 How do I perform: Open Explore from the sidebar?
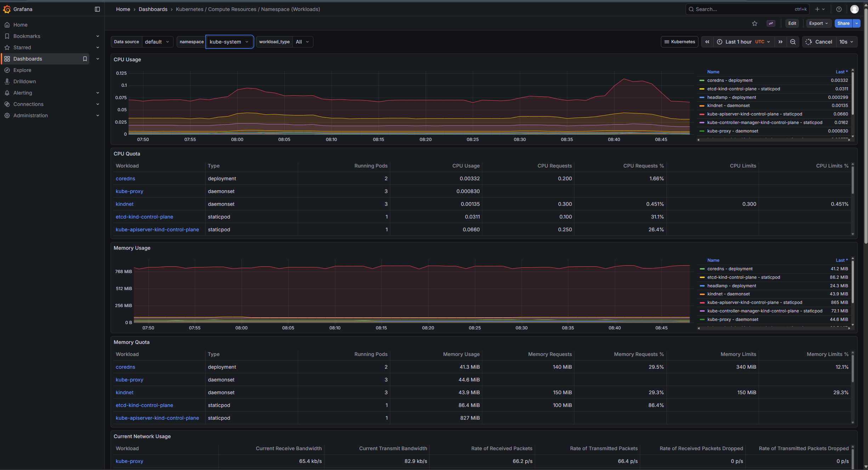tap(22, 70)
